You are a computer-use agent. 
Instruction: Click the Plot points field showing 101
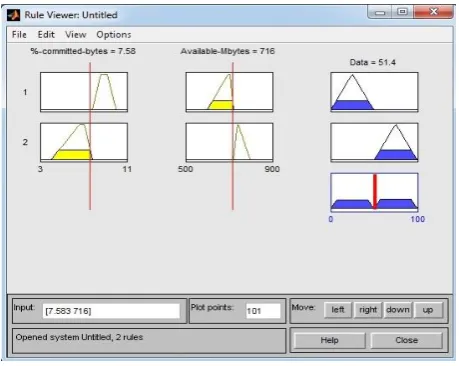click(x=263, y=311)
